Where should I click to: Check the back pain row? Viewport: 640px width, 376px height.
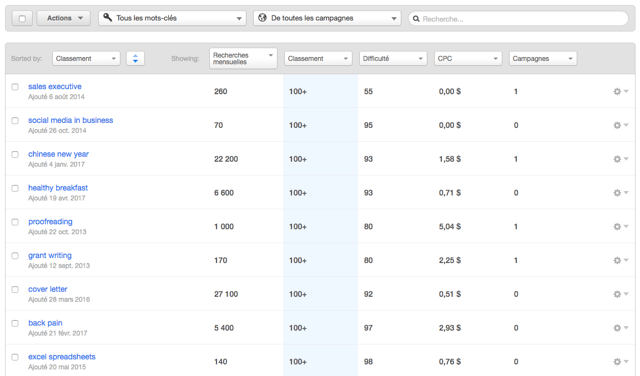[x=15, y=323]
